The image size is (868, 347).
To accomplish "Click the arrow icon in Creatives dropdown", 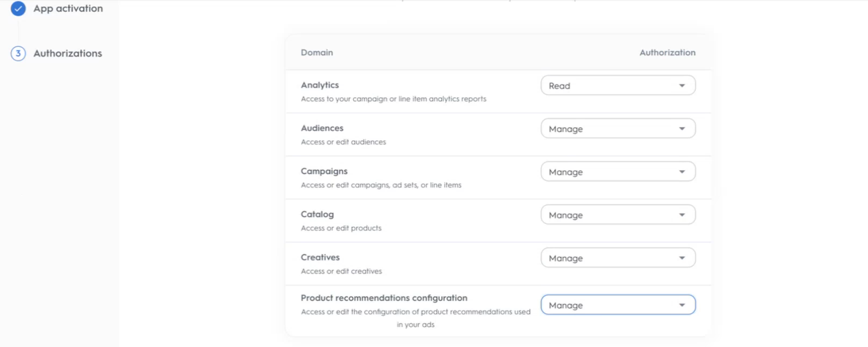I will pyautogui.click(x=682, y=258).
